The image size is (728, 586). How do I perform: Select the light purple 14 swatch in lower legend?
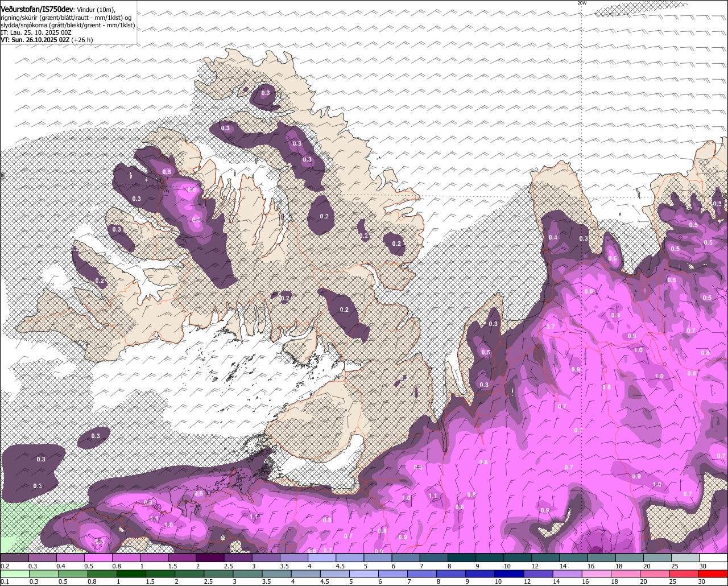(x=568, y=573)
